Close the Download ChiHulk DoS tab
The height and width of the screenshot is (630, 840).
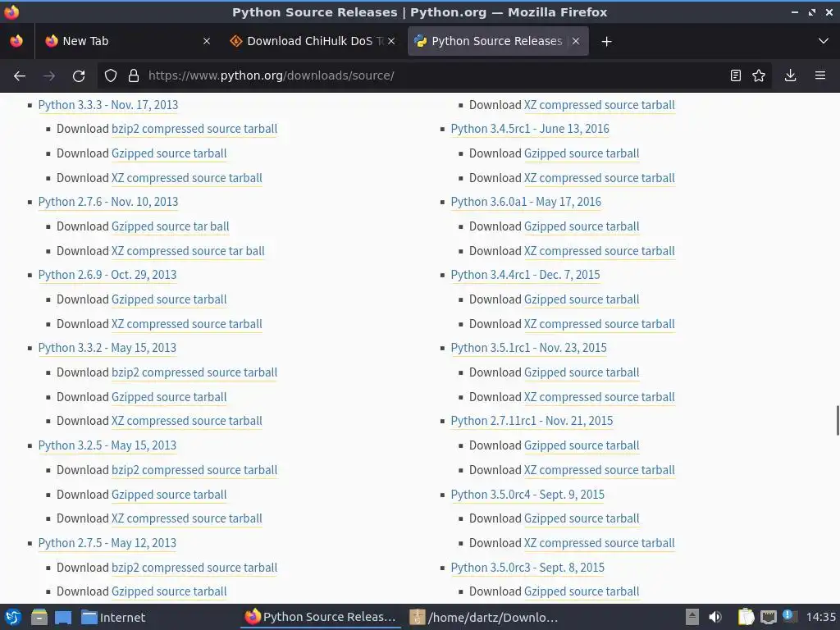pyautogui.click(x=391, y=41)
